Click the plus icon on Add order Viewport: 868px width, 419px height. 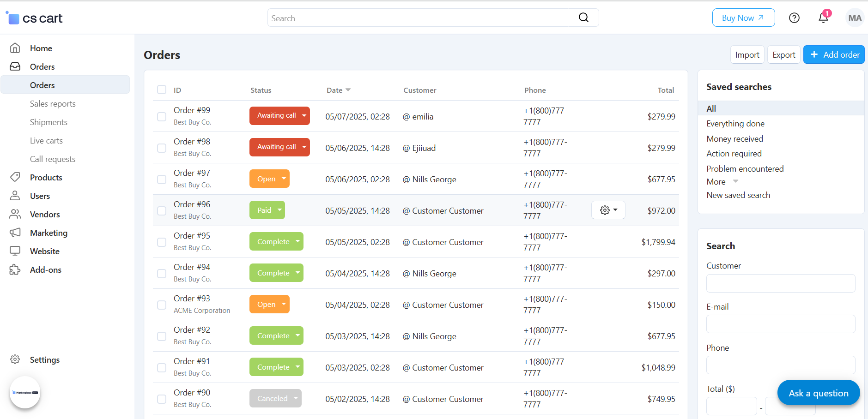[814, 54]
